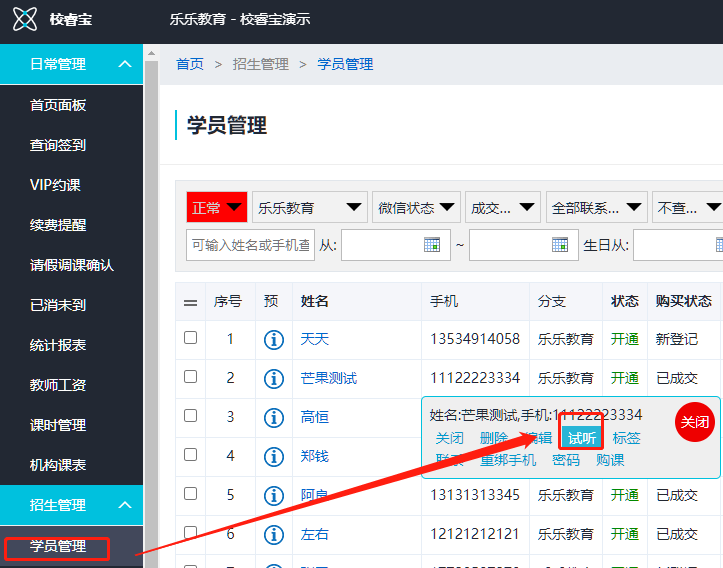Image resolution: width=723 pixels, height=568 pixels.
Task: Open 学员管理 in the sidebar
Action: pos(58,546)
